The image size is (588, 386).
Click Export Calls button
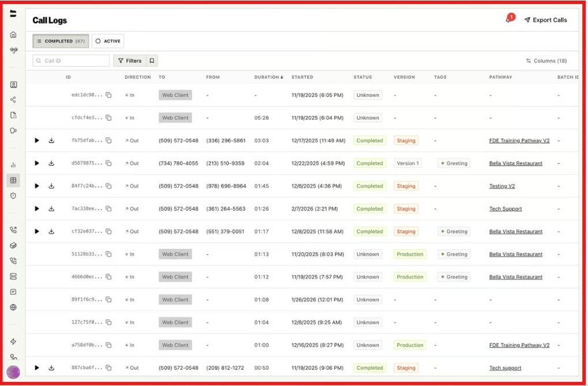(546, 20)
